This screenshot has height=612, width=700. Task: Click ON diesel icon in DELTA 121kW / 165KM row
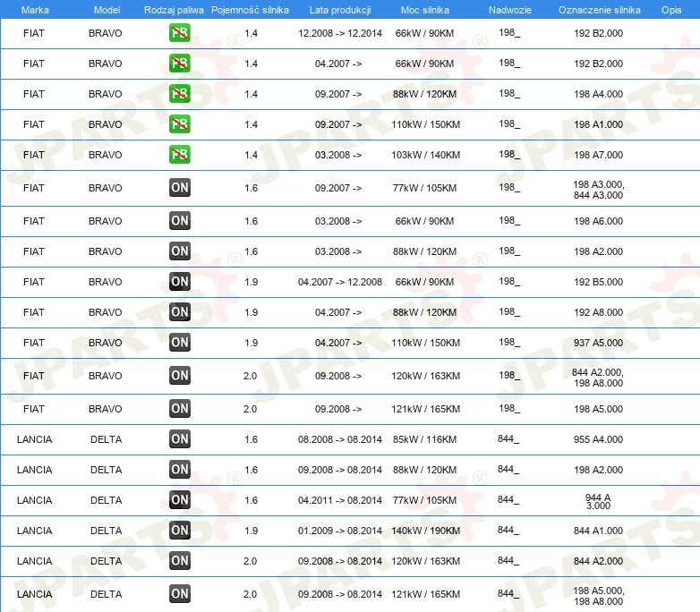179,594
